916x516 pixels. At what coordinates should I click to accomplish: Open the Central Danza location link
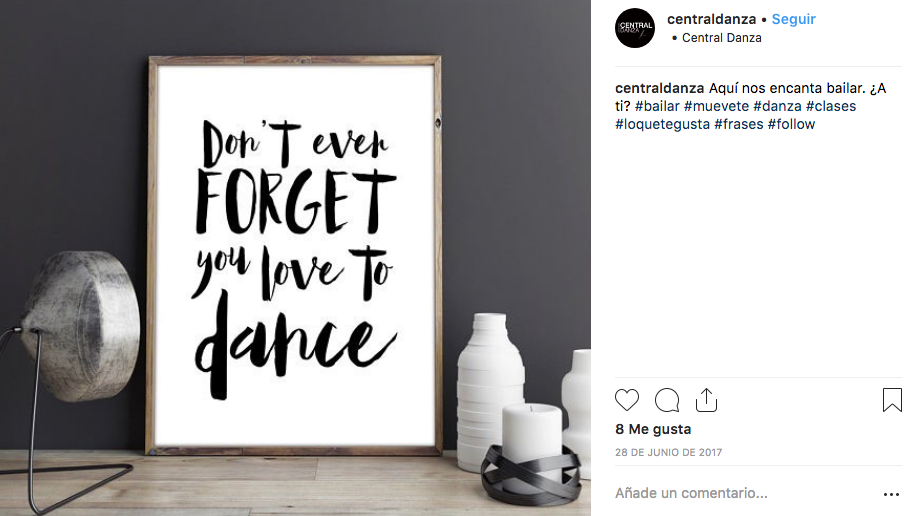(721, 38)
